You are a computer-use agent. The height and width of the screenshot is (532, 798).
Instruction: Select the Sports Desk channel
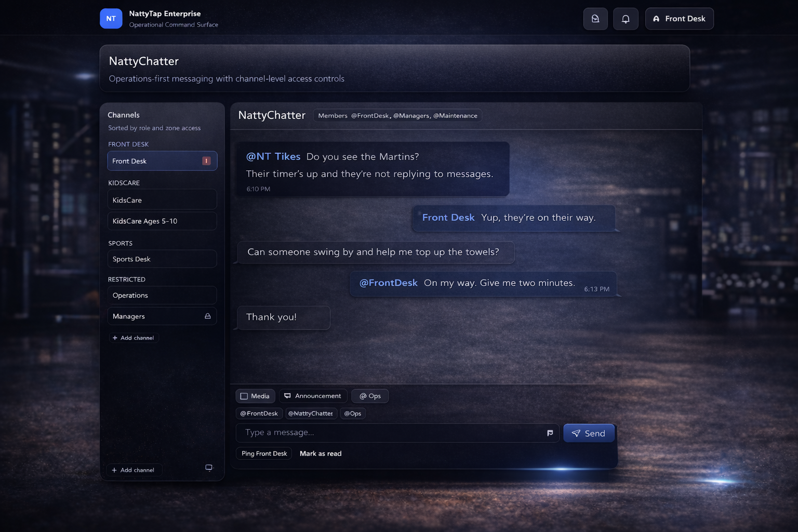click(162, 259)
